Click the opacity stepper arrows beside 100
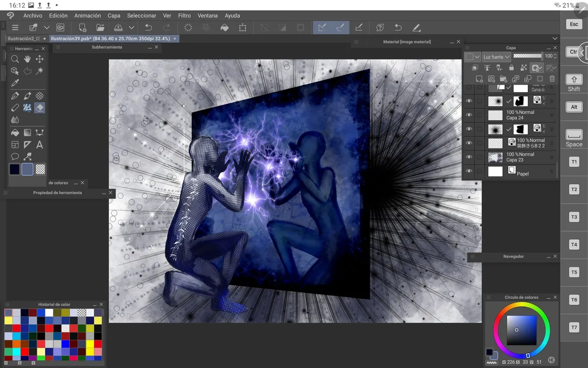Screen dimensions: 588x368 tap(555, 56)
